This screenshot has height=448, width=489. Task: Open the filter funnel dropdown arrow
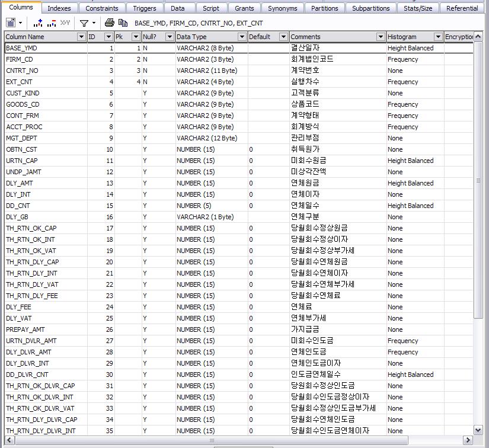[94, 23]
